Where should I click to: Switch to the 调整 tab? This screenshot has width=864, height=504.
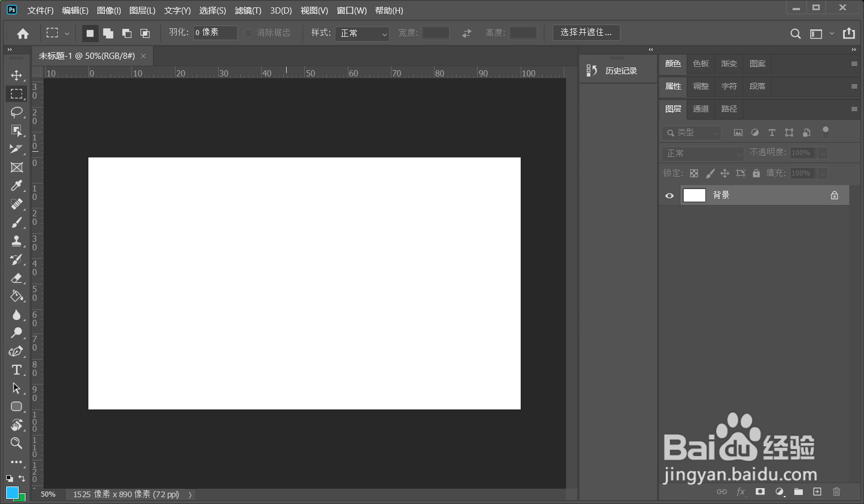point(701,86)
